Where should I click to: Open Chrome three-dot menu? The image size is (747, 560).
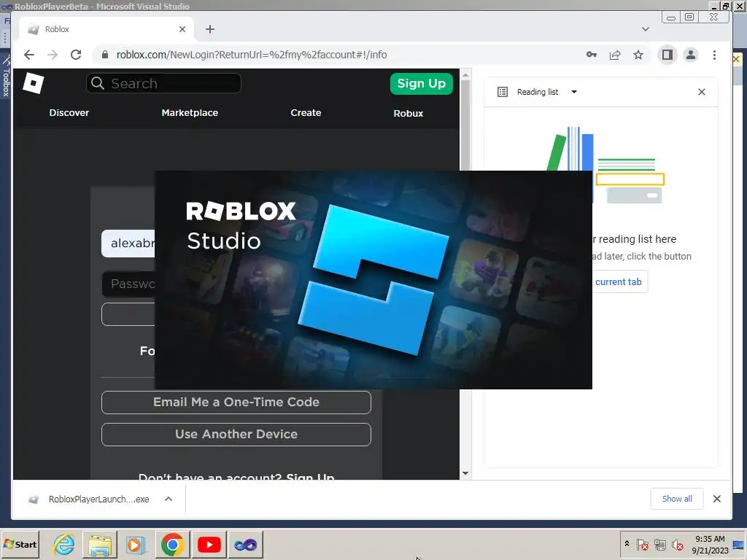(714, 55)
